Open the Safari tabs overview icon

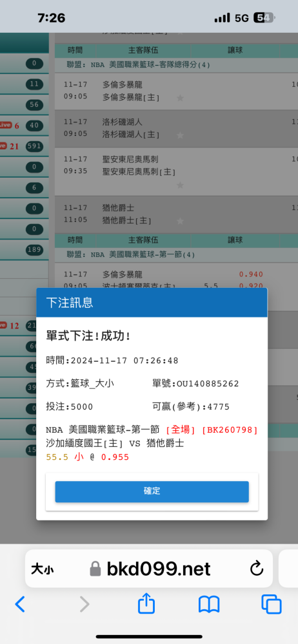pyautogui.click(x=272, y=604)
